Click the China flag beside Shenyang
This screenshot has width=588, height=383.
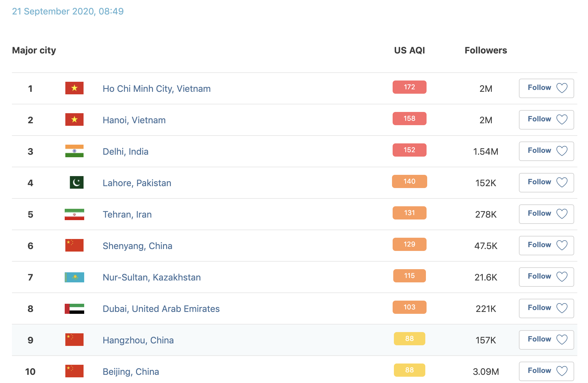click(x=74, y=245)
